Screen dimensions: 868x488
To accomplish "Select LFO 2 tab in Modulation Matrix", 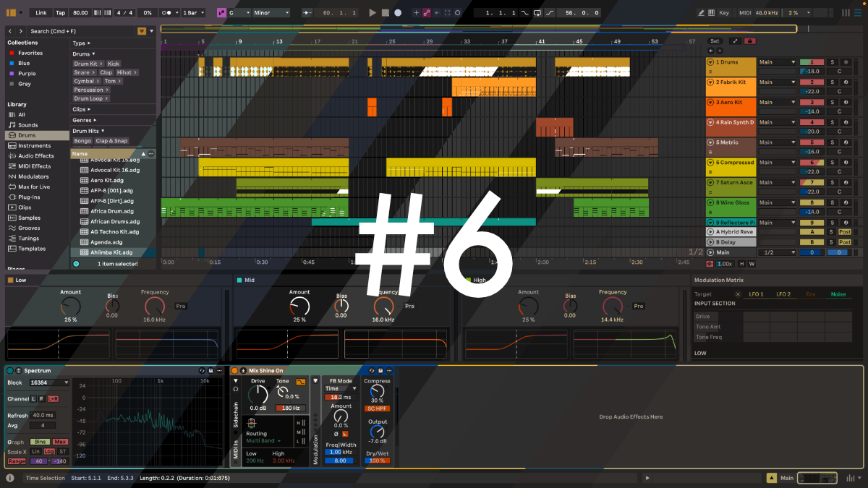I will (783, 294).
